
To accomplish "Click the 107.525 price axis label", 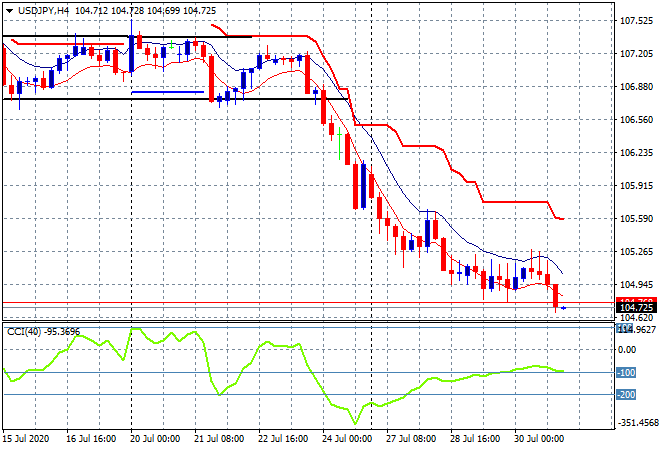I will [x=637, y=21].
